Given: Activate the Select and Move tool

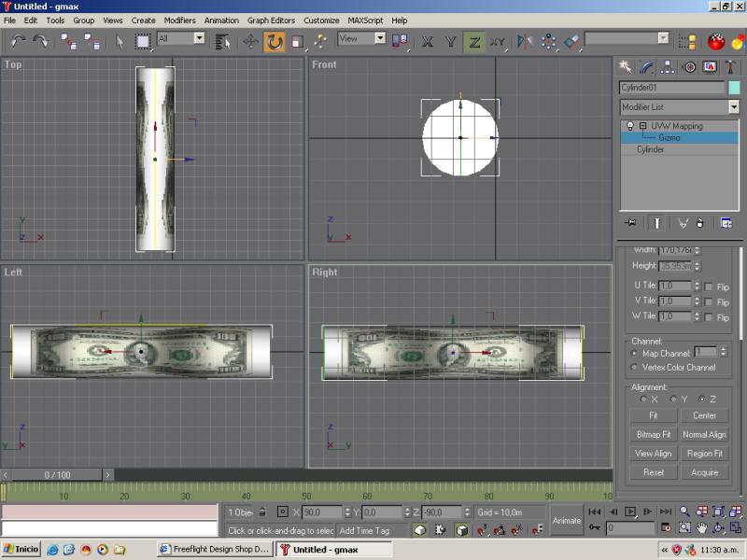Looking at the screenshot, I should pos(250,41).
